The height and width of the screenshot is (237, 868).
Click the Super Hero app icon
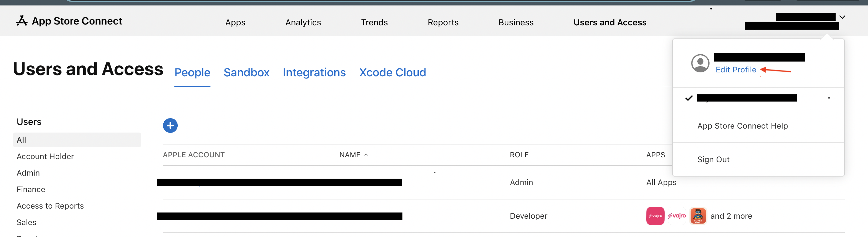(698, 216)
